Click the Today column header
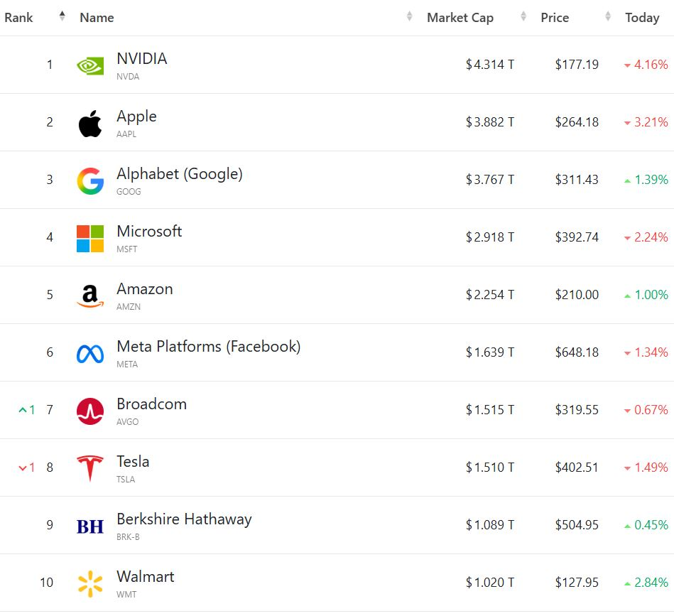The width and height of the screenshot is (674, 616). [642, 18]
